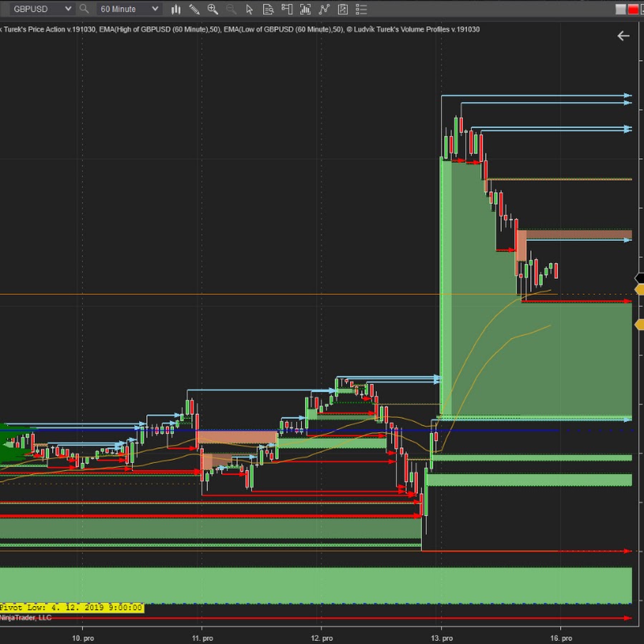Click the red square toolbar button
Viewport: 644px width, 644px height.
click(633, 9)
